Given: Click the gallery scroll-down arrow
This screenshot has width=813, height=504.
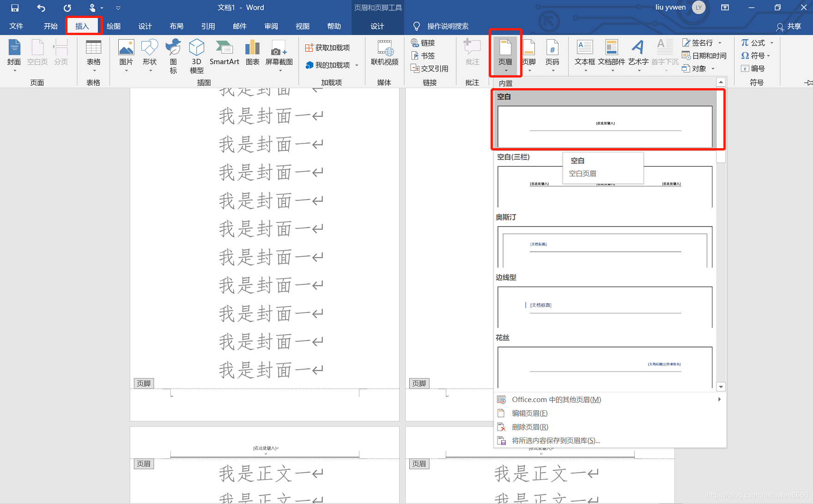Looking at the screenshot, I should coord(721,387).
